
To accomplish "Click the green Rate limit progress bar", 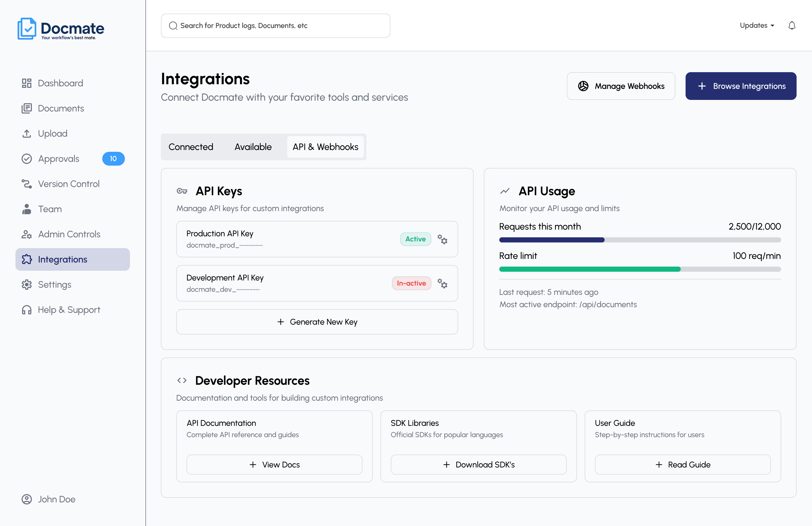I will pyautogui.click(x=640, y=269).
